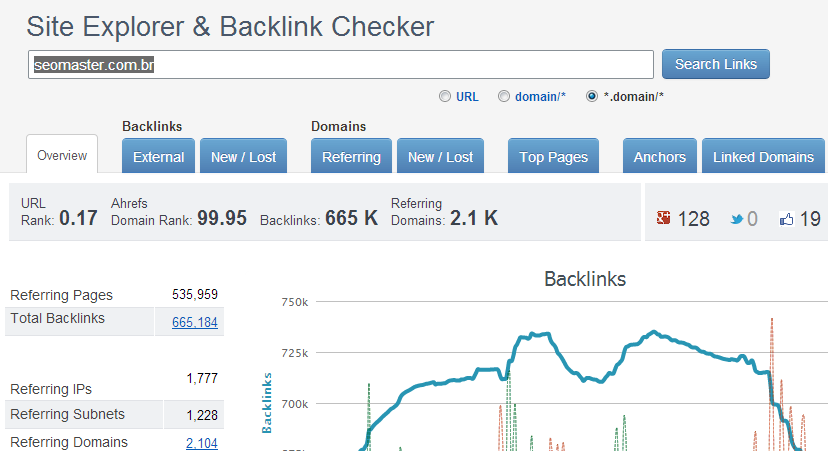828x451 pixels.
Task: Click the vertical Backlinks axis title
Action: 267,403
